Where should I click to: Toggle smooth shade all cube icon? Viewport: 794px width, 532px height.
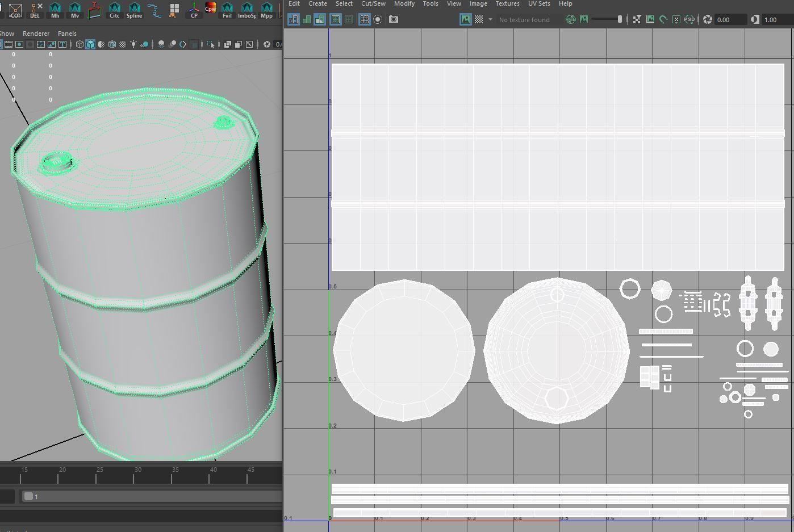click(x=90, y=44)
